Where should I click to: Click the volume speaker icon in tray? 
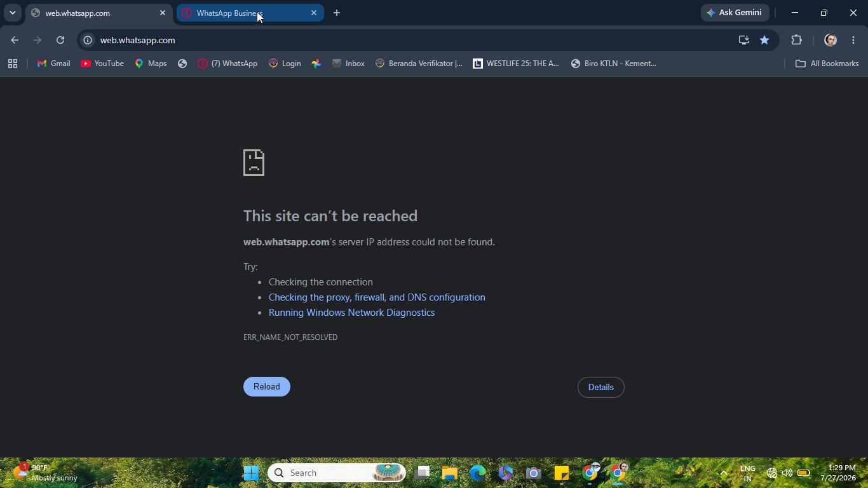coord(787,473)
